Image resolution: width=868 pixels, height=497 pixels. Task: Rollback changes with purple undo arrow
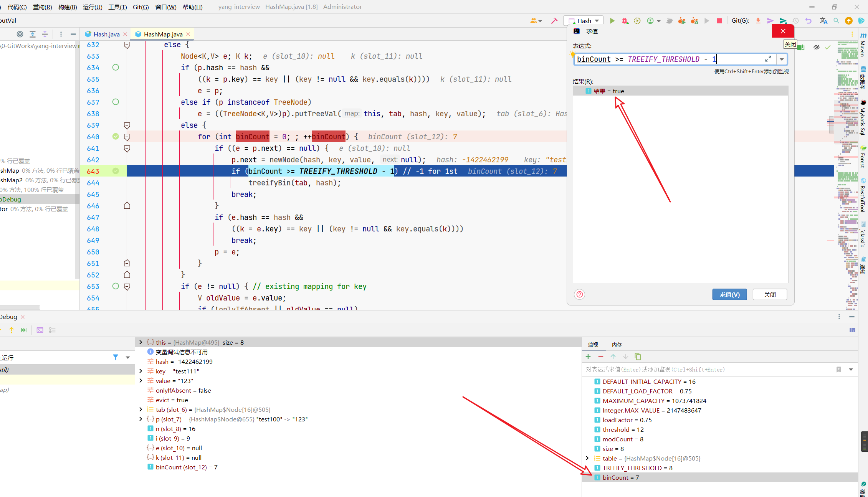tap(808, 21)
